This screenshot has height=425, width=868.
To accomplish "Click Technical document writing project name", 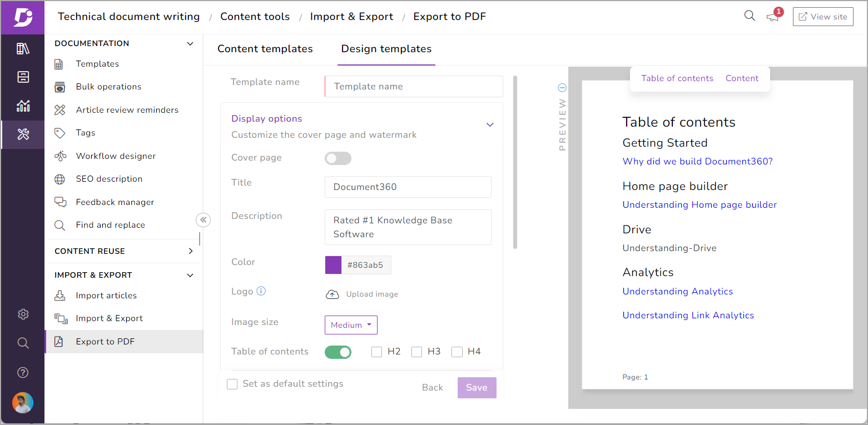I will [128, 17].
